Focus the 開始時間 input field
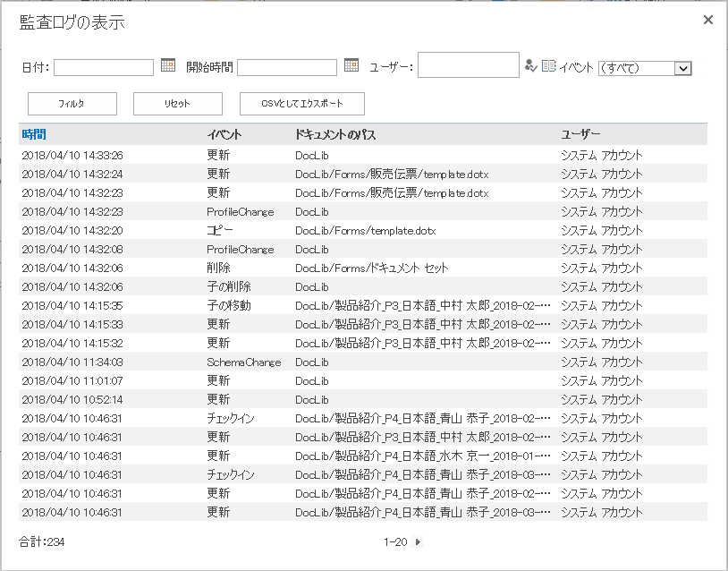Image resolution: width=728 pixels, height=571 pixels. (287, 67)
